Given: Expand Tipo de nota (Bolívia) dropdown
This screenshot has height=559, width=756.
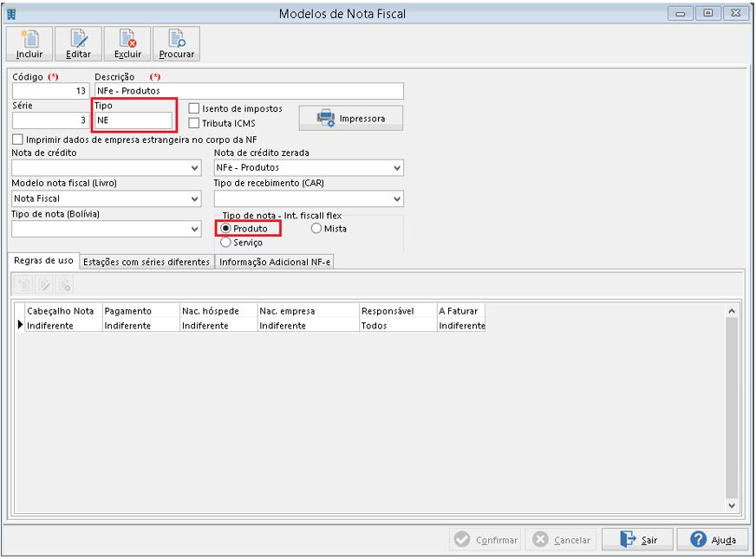Looking at the screenshot, I should (195, 229).
